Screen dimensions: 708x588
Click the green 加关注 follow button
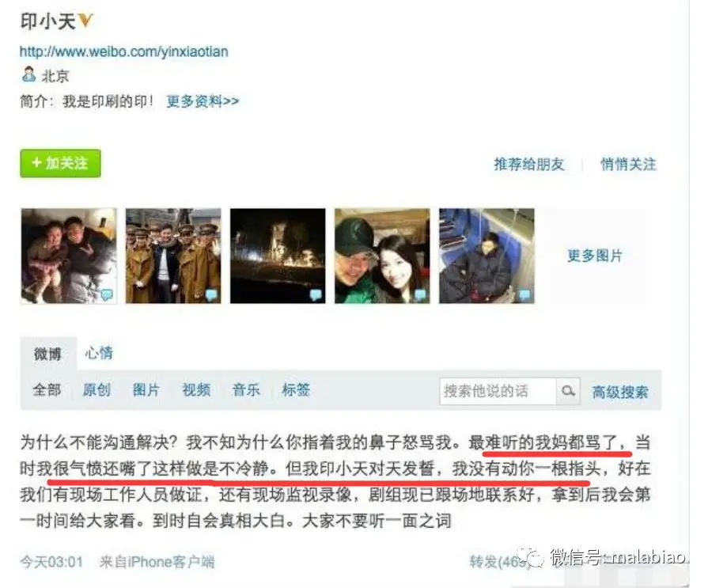[60, 164]
